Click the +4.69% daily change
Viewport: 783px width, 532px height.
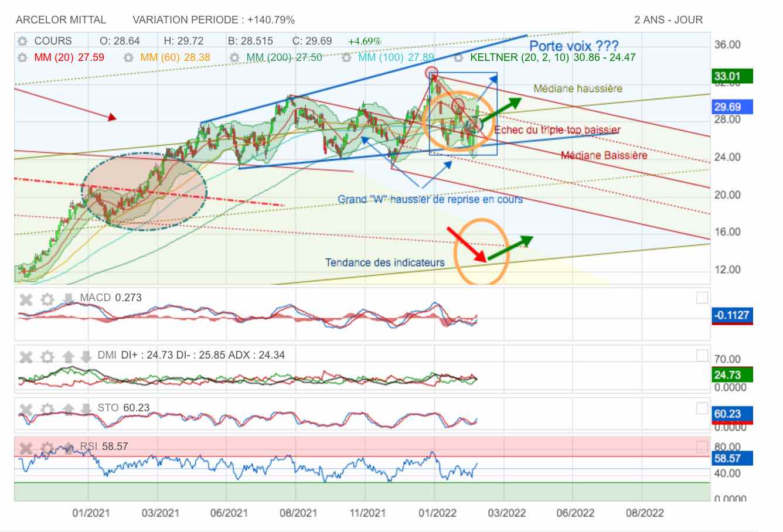point(365,41)
